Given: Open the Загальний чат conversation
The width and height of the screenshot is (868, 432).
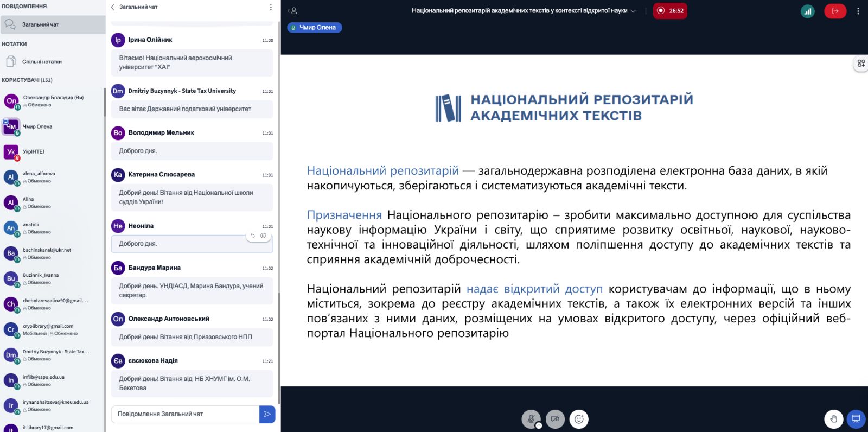Looking at the screenshot, I should (x=53, y=24).
